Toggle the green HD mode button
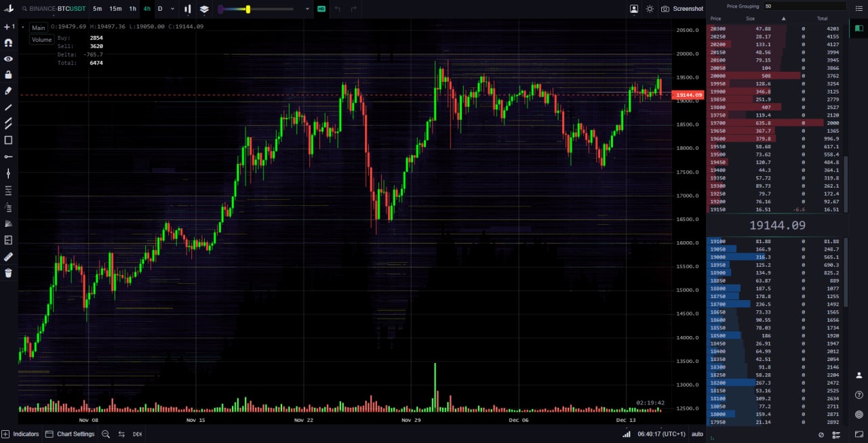Screen dimensions: 868x443 321,9
